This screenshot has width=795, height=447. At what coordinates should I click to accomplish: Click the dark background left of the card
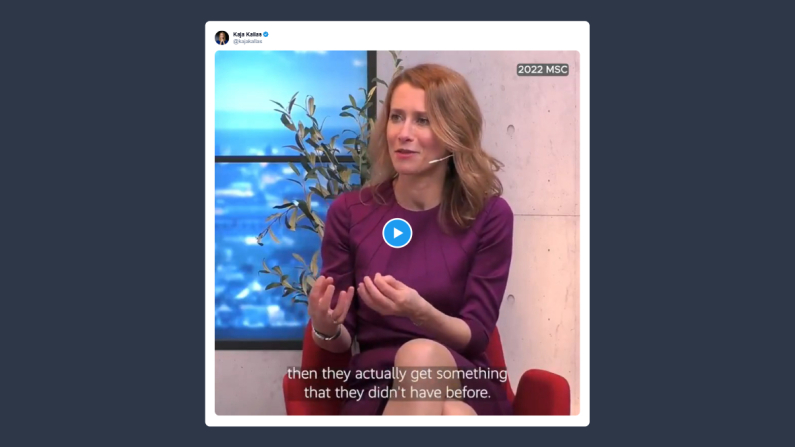(x=101, y=223)
